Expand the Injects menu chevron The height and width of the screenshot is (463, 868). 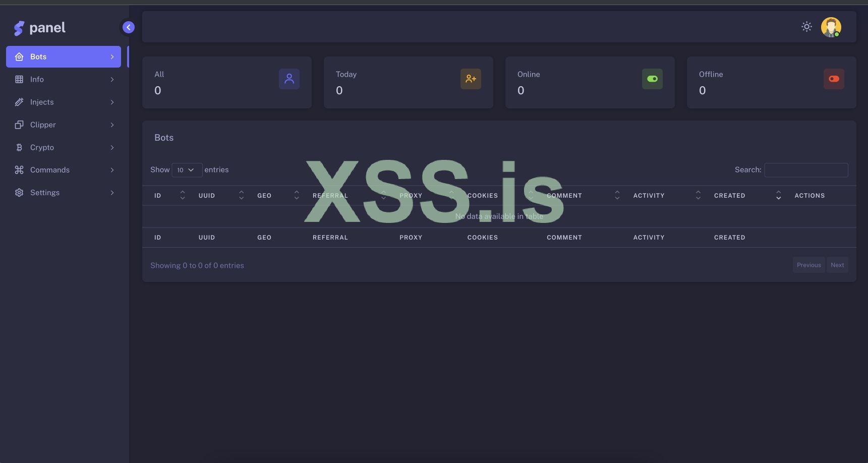(x=112, y=102)
